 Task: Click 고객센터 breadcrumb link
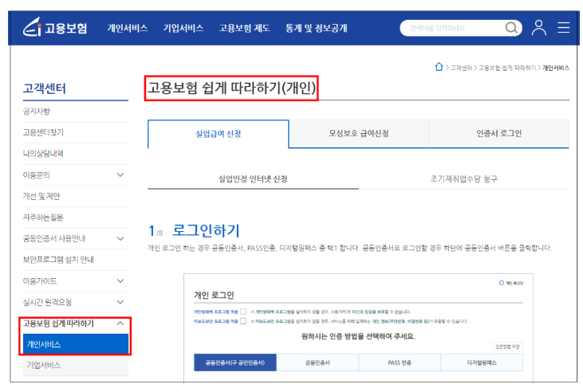pyautogui.click(x=462, y=68)
